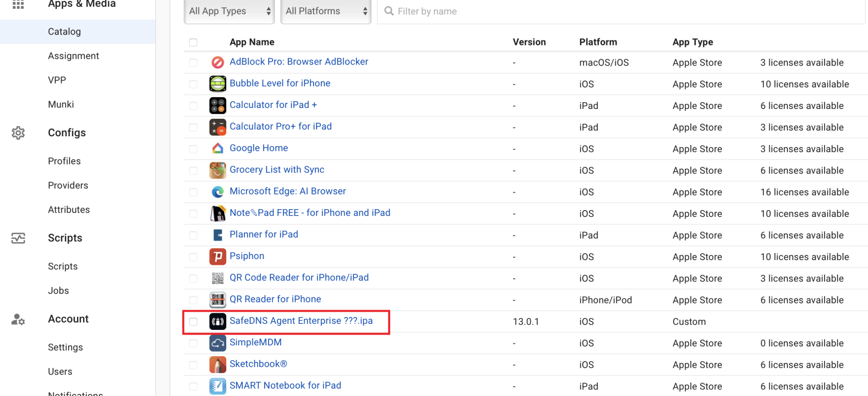Check the AdBlock Pro row checkbox
The height and width of the screenshot is (396, 868).
[193, 62]
